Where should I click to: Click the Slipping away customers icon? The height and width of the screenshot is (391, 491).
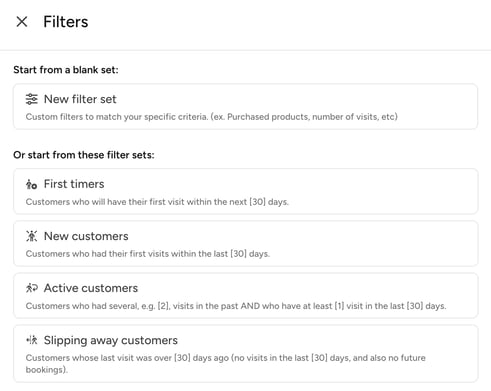click(32, 340)
